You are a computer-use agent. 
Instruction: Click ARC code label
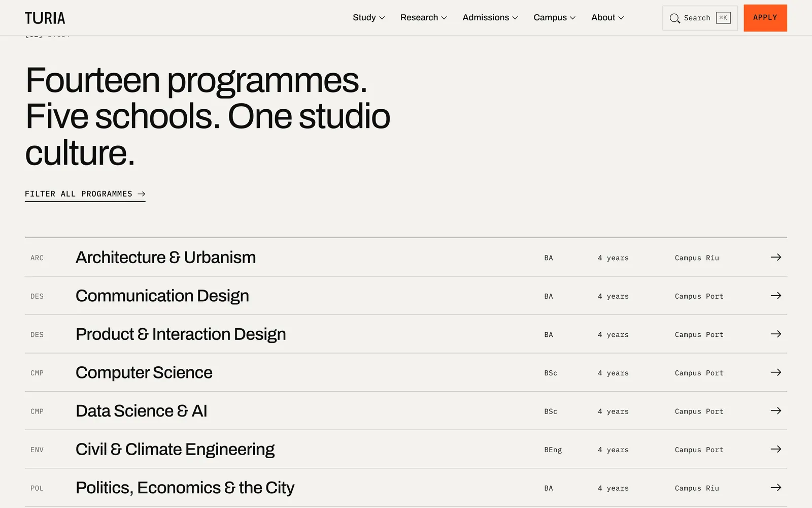point(37,258)
